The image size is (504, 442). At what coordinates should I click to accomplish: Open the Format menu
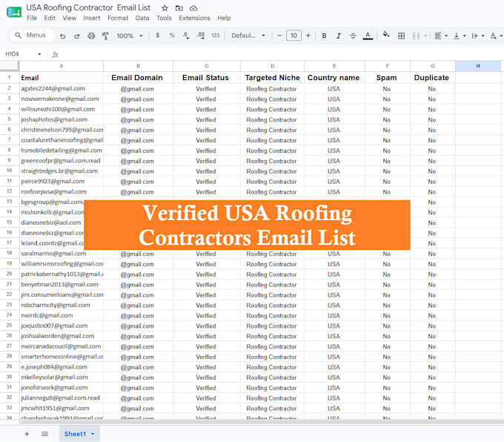(118, 18)
